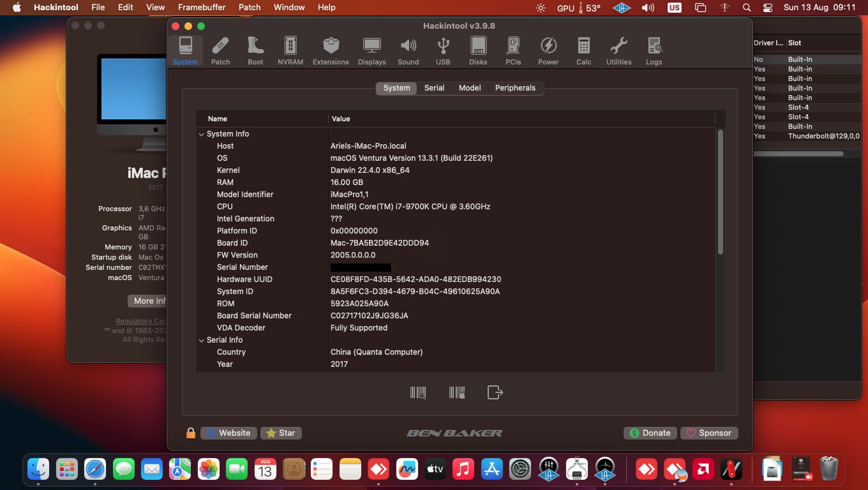
Task: Collapse the Serial Info section
Action: pos(201,340)
